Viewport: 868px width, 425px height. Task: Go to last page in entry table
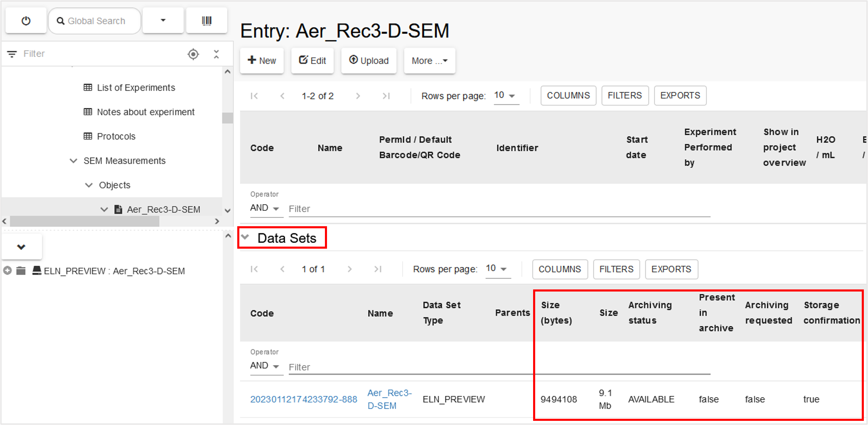[386, 96]
